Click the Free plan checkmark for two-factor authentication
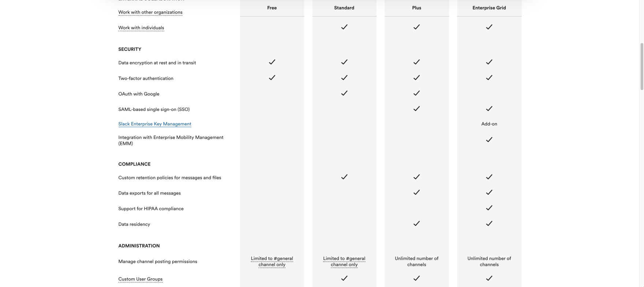This screenshot has width=644, height=287. point(272,78)
